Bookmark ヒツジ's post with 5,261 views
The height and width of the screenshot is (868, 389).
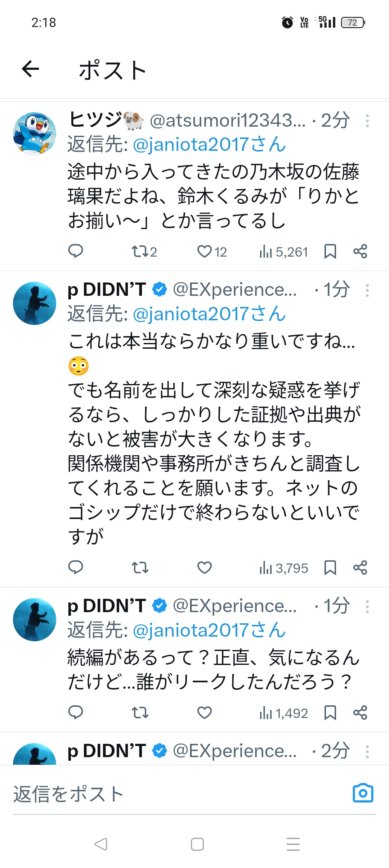pyautogui.click(x=330, y=251)
